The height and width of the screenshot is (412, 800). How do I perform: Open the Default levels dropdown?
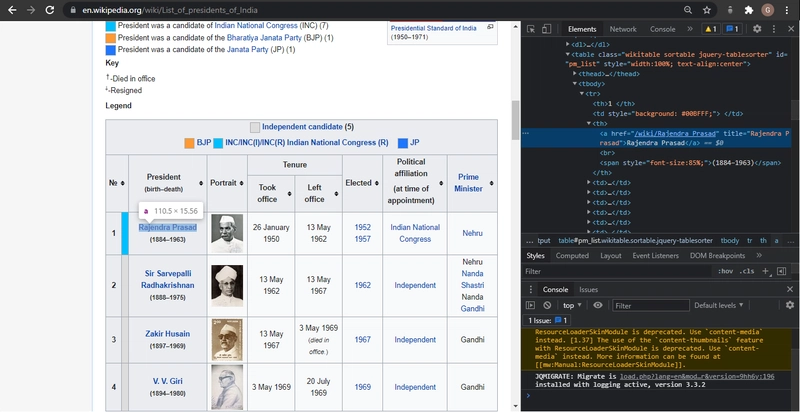(718, 305)
